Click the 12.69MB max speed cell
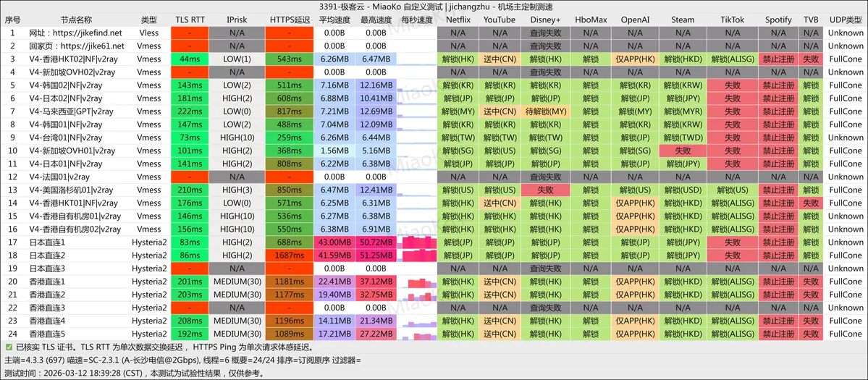 (x=376, y=111)
